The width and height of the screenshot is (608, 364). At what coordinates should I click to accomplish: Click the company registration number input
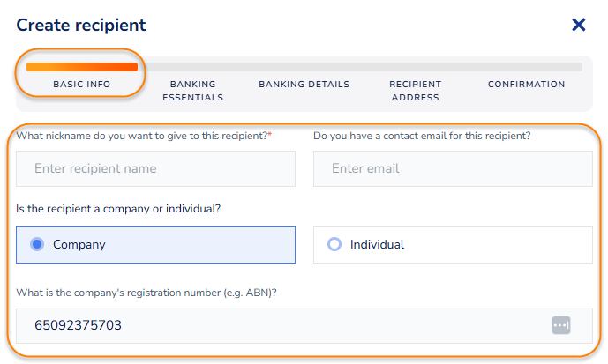click(x=282, y=325)
